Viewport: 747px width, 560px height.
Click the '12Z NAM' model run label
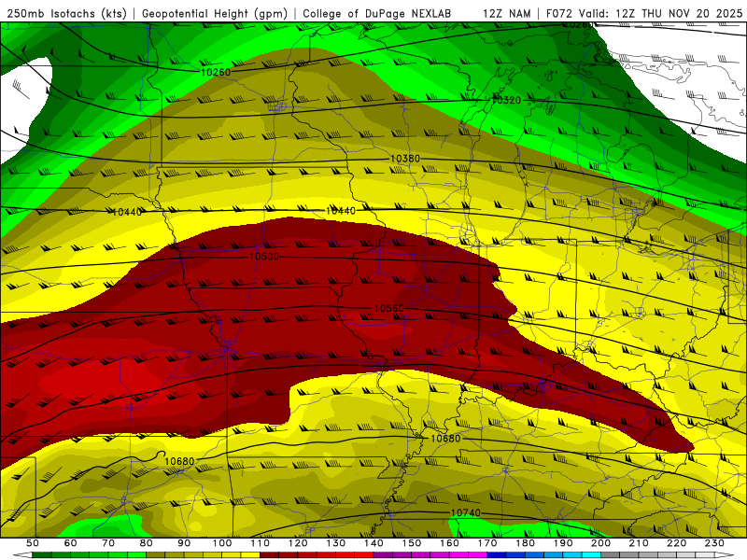point(506,13)
